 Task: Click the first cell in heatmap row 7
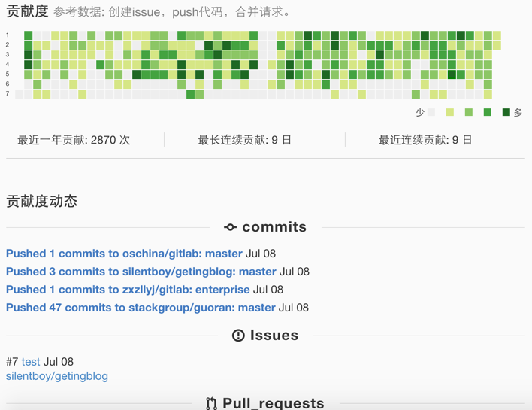tap(20, 94)
